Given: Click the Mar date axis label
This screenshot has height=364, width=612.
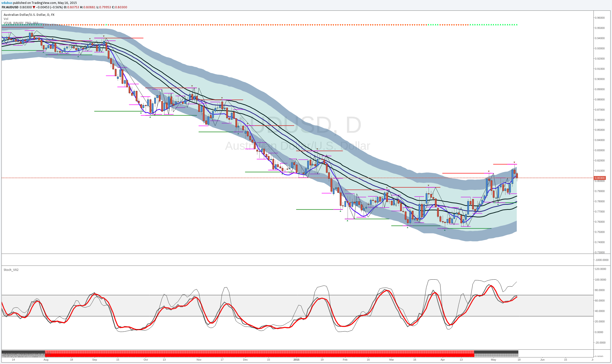Looking at the screenshot, I should (392, 360).
